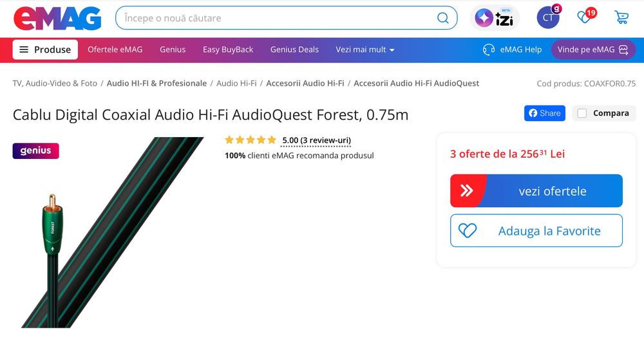Click the 3 oferte de la 256 Lei text
This screenshot has height=363, width=644.
click(x=507, y=154)
